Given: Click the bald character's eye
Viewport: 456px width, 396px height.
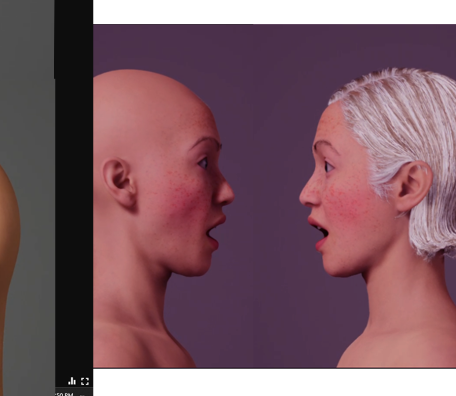Looking at the screenshot, I should [x=203, y=163].
